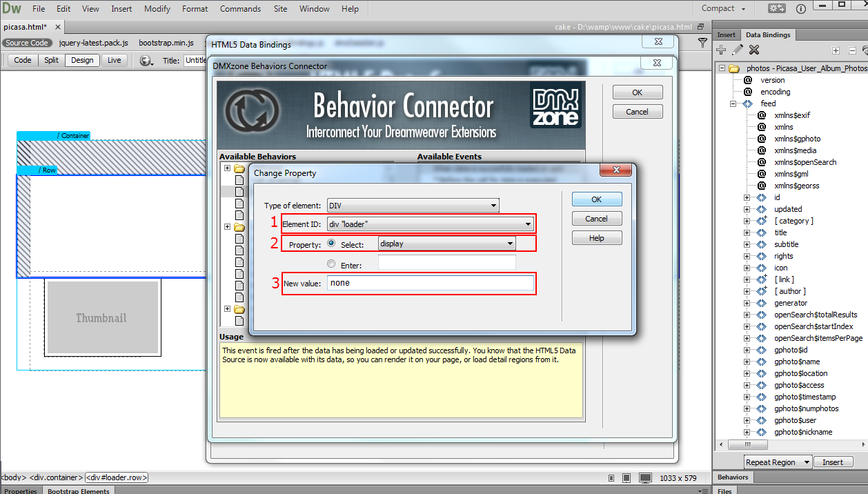Delete data binding with the X icon
868x494 pixels.
[x=754, y=50]
